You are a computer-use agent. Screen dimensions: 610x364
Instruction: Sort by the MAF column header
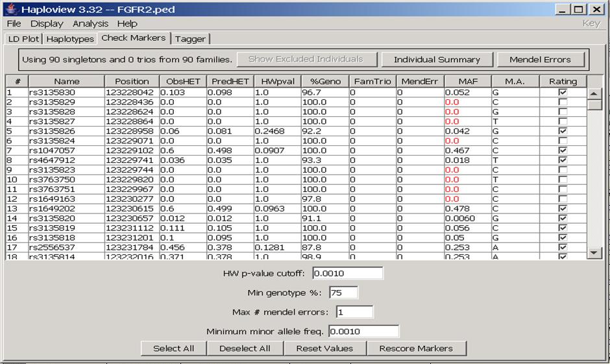(467, 81)
